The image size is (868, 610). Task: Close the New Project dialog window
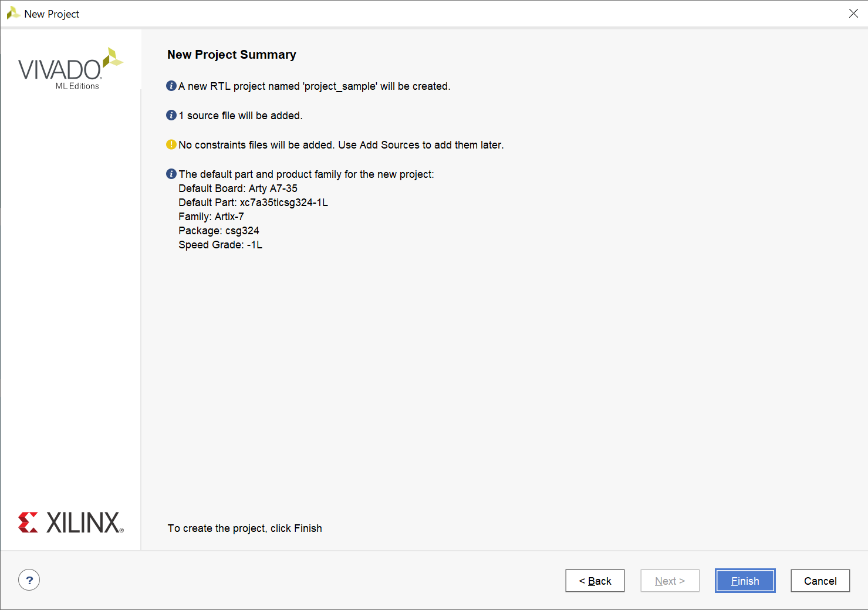click(853, 14)
